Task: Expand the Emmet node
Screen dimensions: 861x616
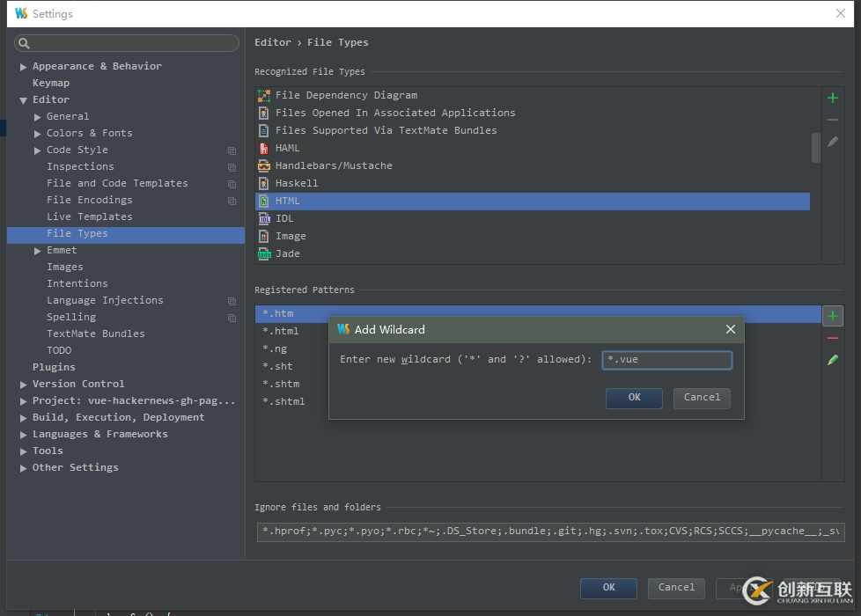Action: point(37,251)
